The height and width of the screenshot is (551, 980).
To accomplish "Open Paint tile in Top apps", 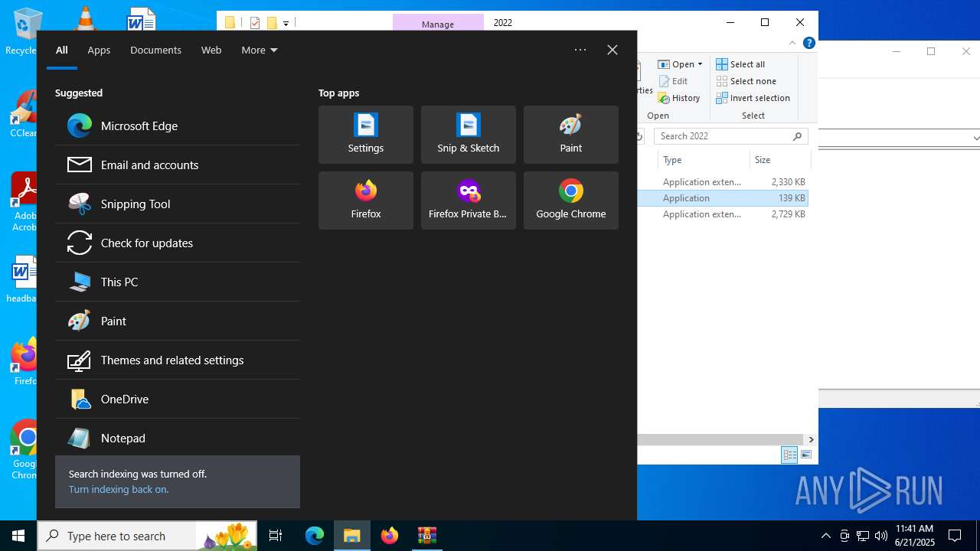I will (571, 135).
